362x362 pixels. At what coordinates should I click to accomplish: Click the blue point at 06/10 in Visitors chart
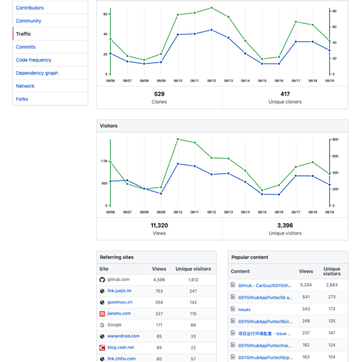pos(178,164)
